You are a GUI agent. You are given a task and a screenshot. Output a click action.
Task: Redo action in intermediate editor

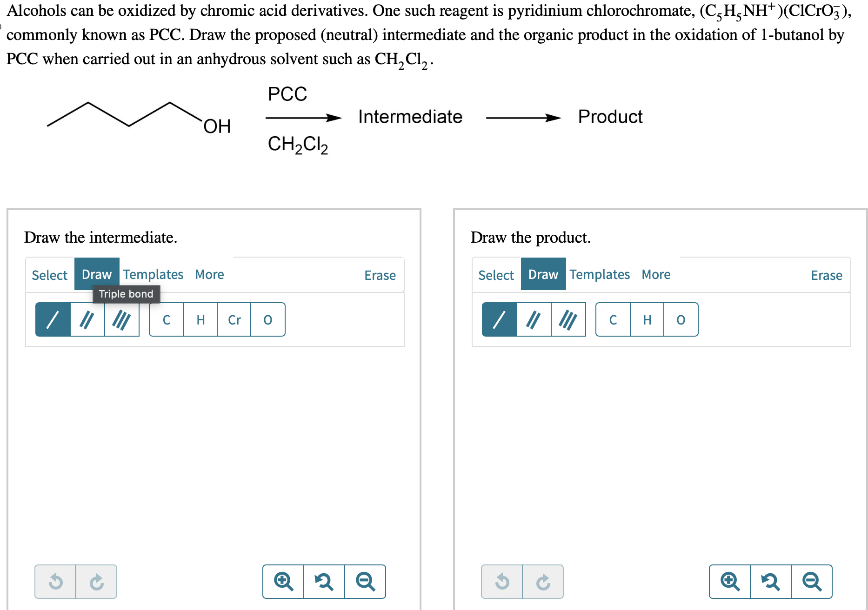click(x=96, y=582)
